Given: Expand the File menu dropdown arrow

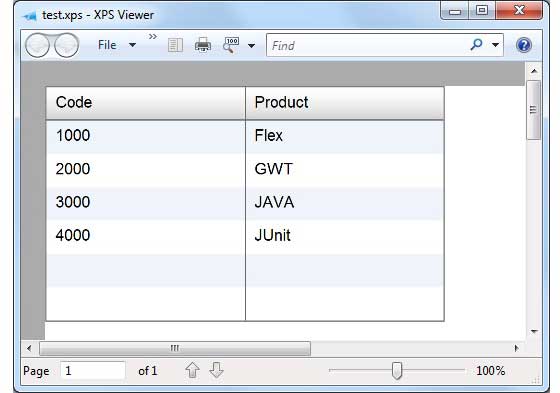Looking at the screenshot, I should click(x=132, y=45).
